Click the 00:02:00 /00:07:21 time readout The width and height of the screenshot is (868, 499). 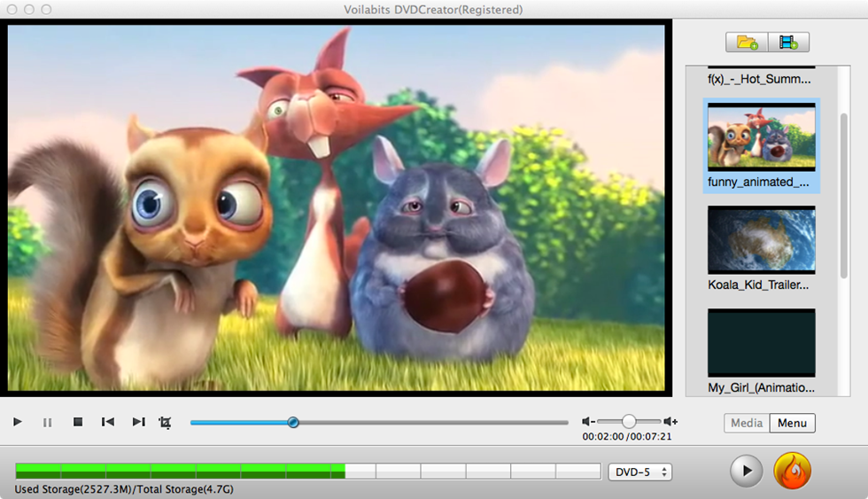[x=627, y=436]
